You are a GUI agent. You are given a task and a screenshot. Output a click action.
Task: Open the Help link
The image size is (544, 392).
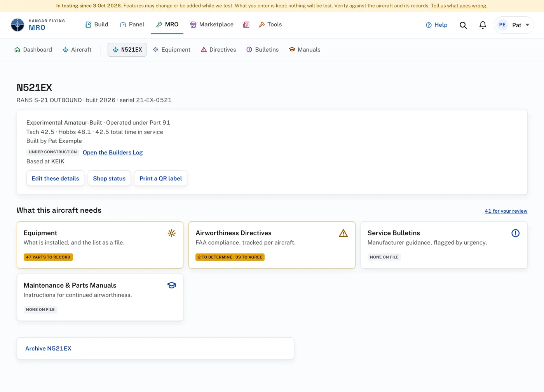tap(436, 25)
